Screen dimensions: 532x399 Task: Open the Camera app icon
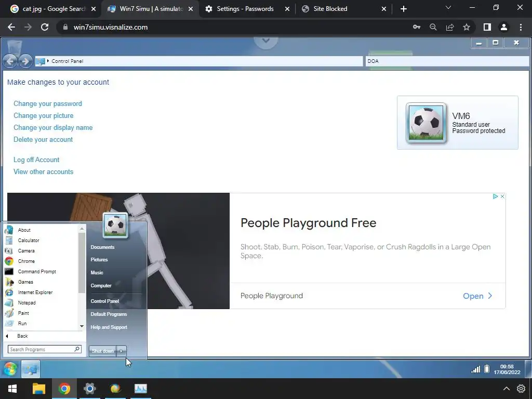(9, 251)
